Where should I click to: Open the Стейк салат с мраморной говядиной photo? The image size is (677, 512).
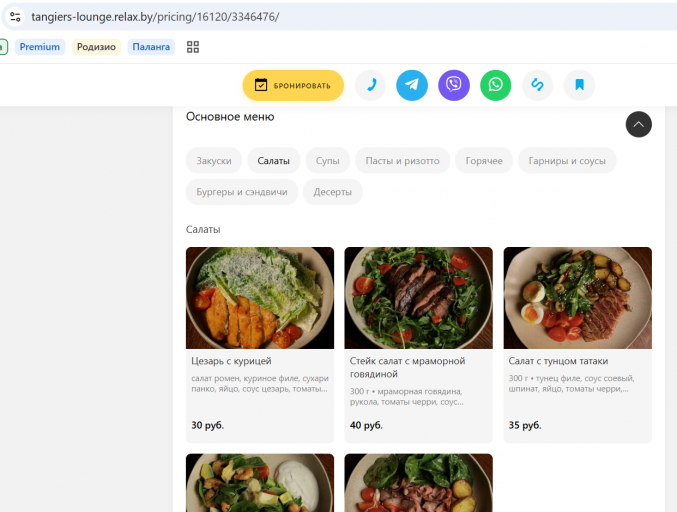(x=418, y=298)
